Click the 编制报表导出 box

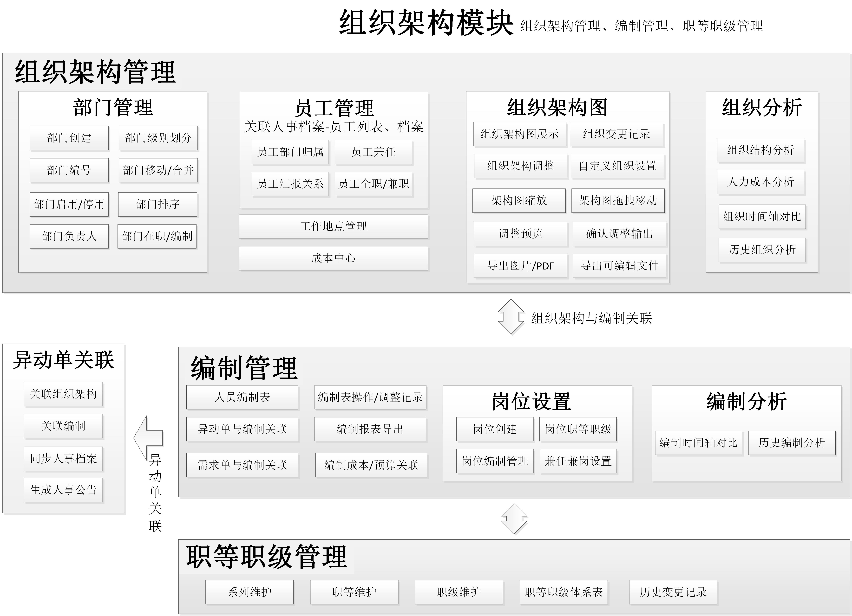370,429
